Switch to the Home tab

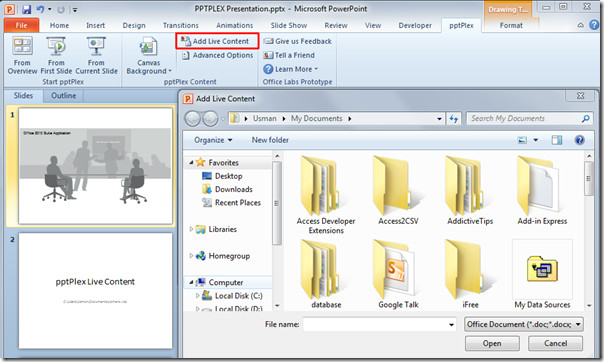(59, 25)
